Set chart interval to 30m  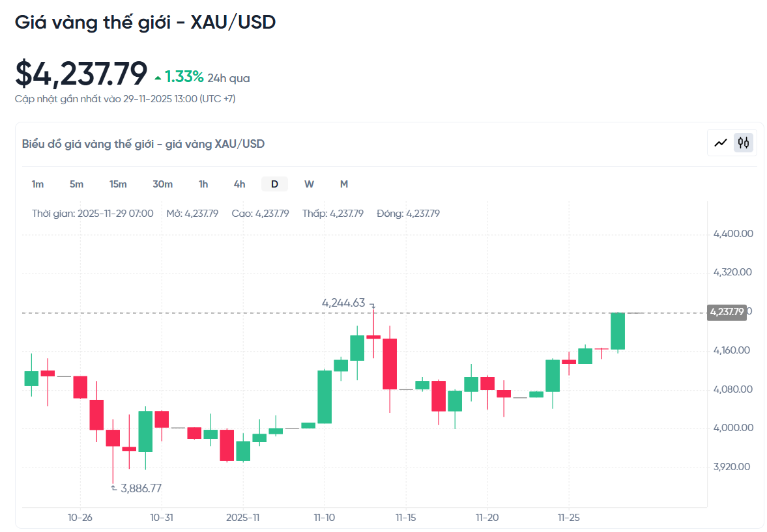point(162,184)
